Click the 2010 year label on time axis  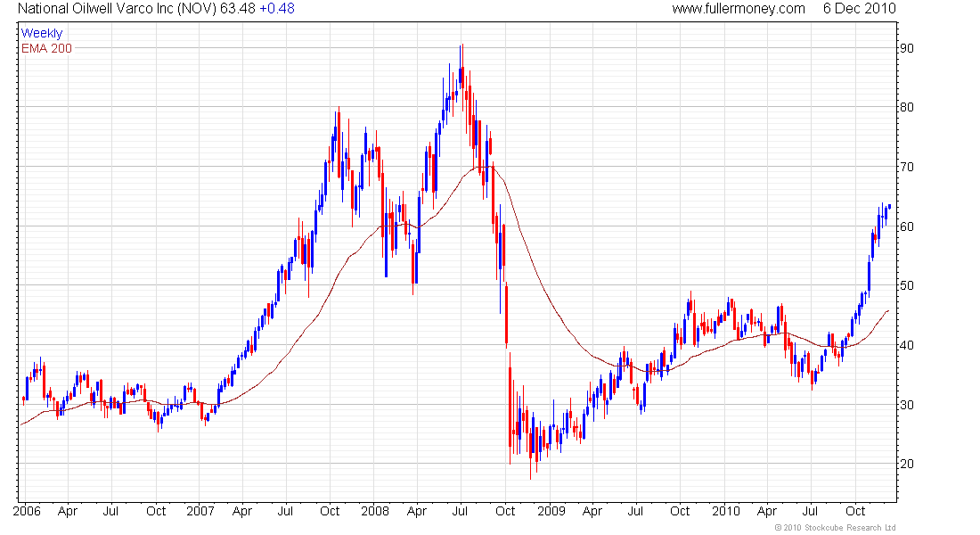(725, 511)
